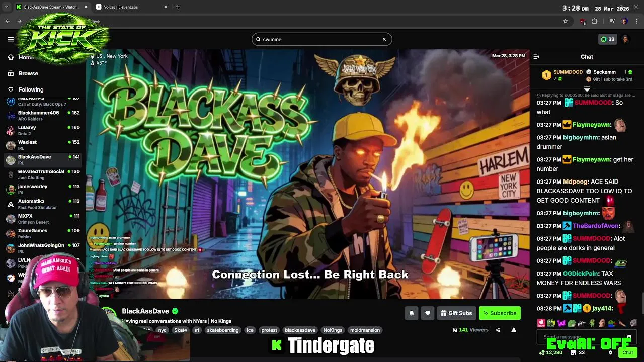Click the BlackAssDave channel name title

point(145,311)
